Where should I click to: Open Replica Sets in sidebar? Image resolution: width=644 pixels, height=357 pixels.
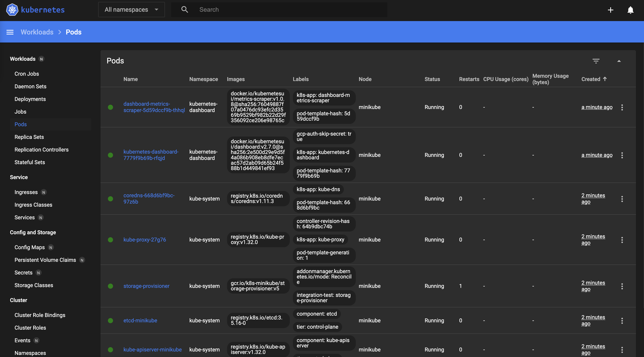pos(29,137)
